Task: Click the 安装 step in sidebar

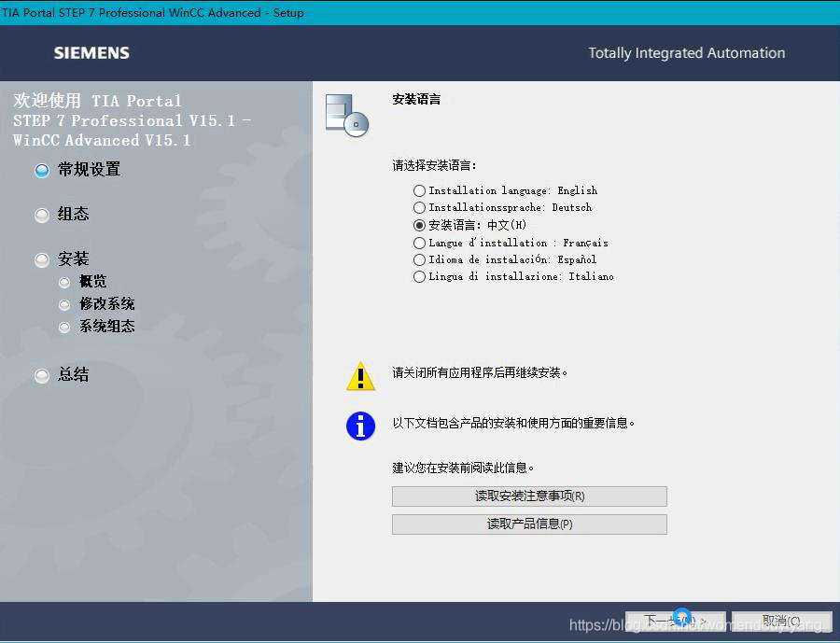Action: point(62,259)
